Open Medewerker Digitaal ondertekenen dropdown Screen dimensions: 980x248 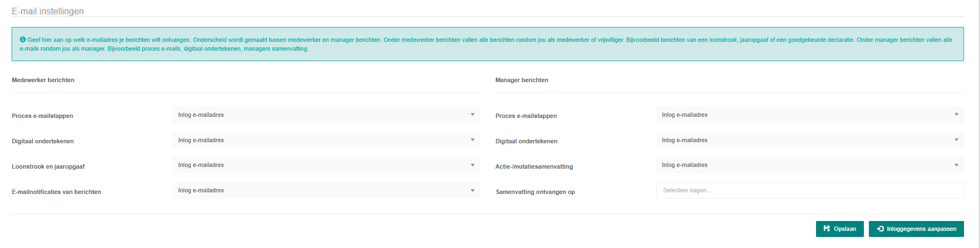pyautogui.click(x=326, y=140)
